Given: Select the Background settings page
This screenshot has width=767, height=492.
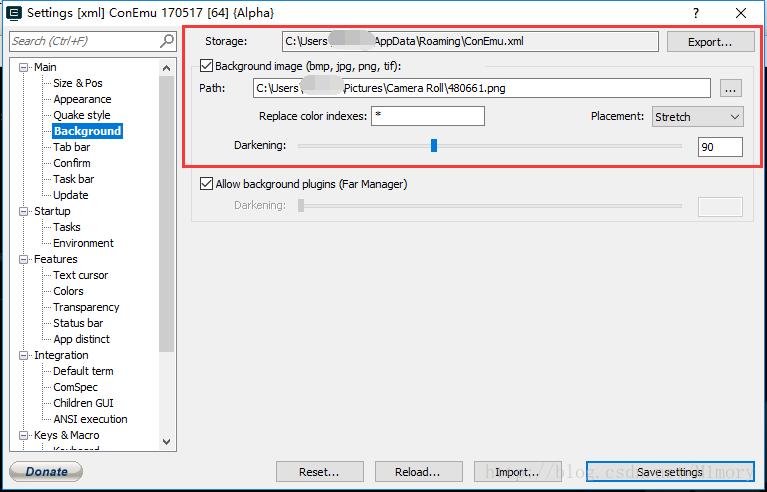Looking at the screenshot, I should 87,131.
